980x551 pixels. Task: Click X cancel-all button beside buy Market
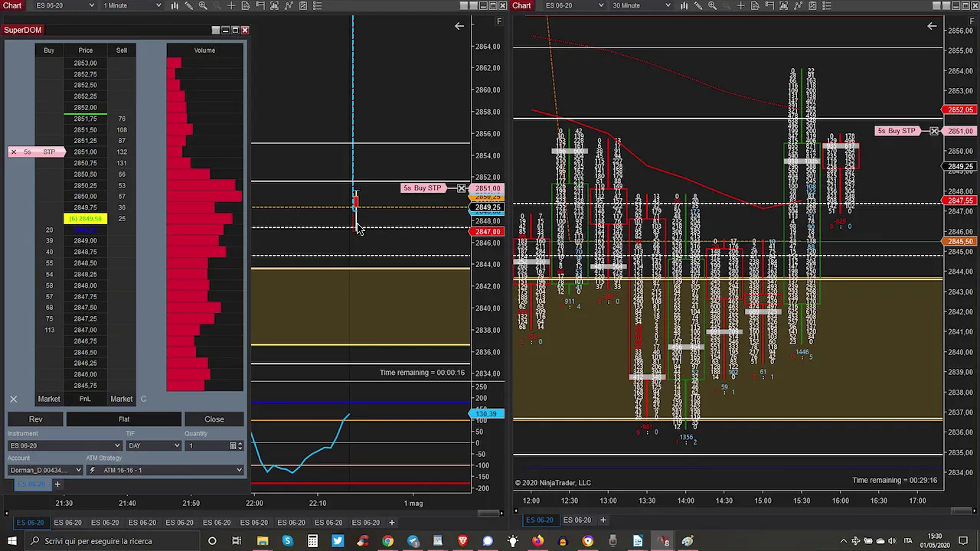click(13, 399)
